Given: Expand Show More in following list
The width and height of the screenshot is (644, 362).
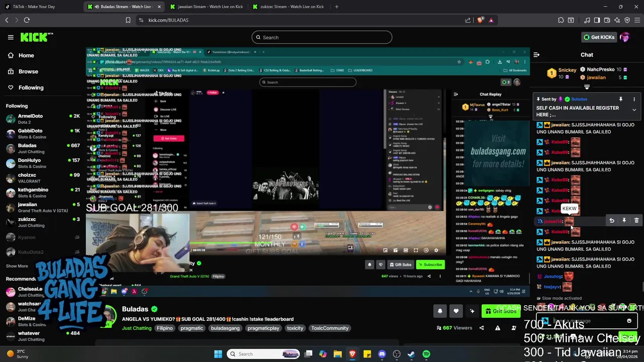Looking at the screenshot, I should [17, 266].
